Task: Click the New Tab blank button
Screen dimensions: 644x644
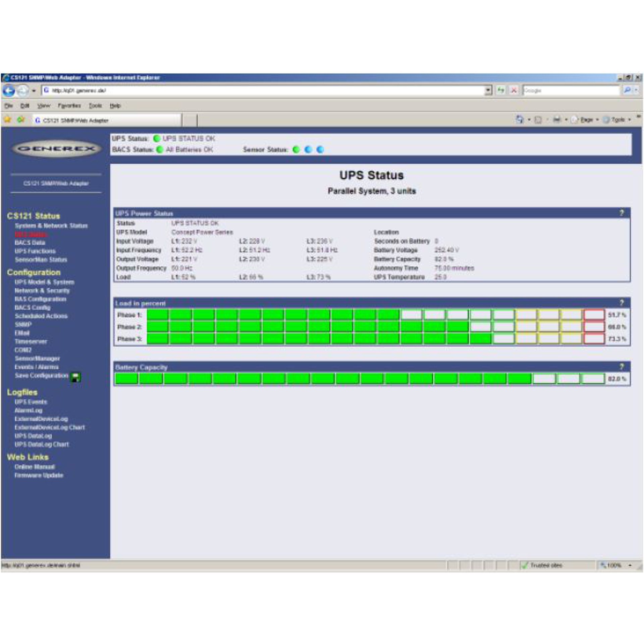Action: pos(190,120)
